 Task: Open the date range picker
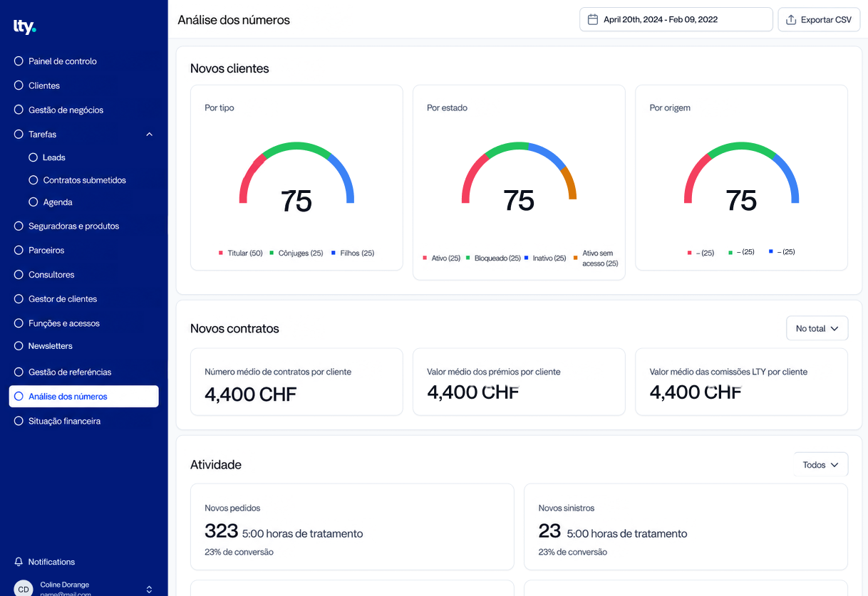coord(676,20)
